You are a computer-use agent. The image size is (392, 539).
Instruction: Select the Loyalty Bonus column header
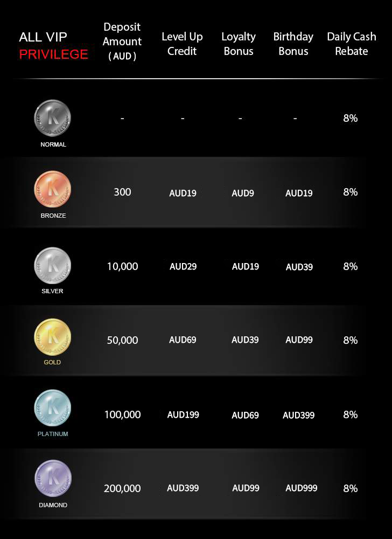tap(239, 44)
